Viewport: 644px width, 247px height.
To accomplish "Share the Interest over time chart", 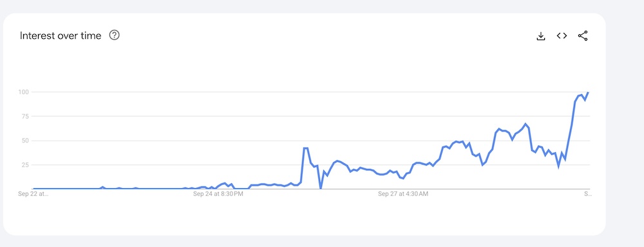I will click(x=583, y=35).
